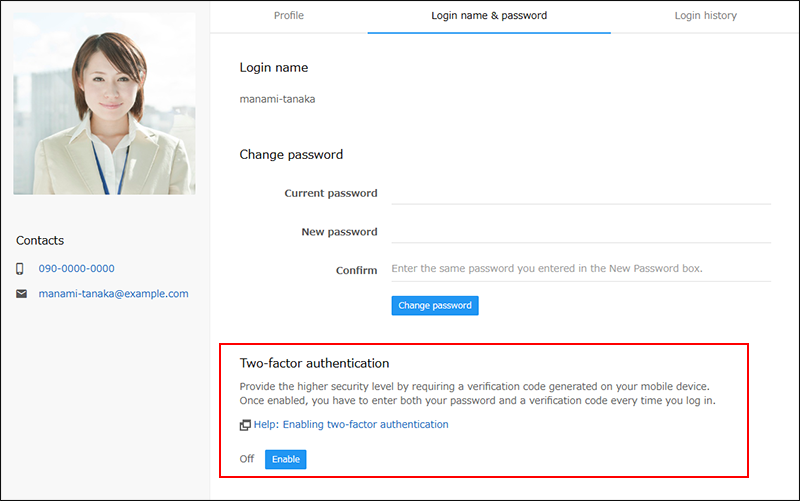This screenshot has width=800, height=501.
Task: Click the new-window icon beside the Help link
Action: click(245, 425)
